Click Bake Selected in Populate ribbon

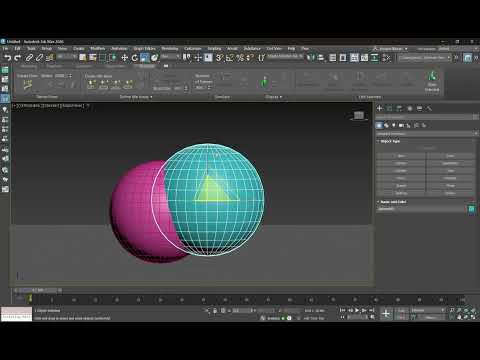pyautogui.click(x=432, y=82)
